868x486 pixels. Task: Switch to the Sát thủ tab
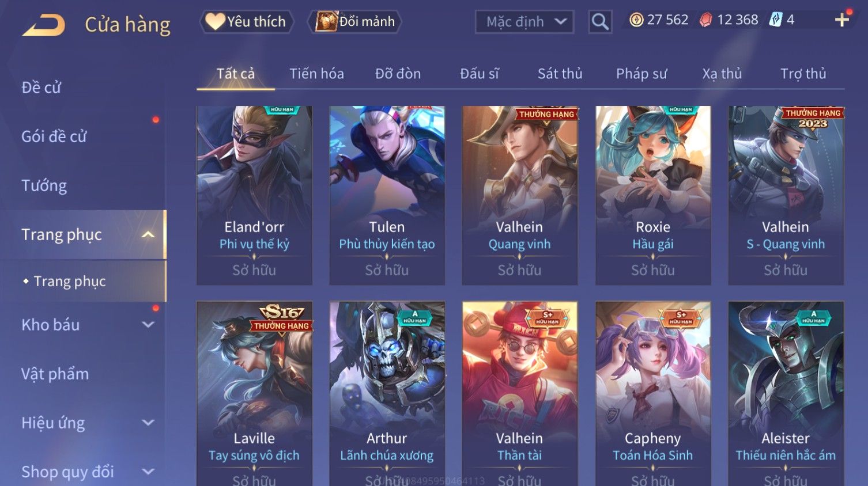click(x=560, y=74)
